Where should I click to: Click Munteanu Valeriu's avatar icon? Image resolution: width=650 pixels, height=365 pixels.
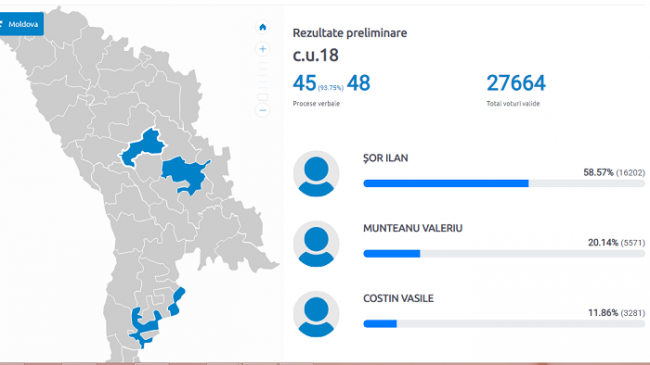click(316, 244)
